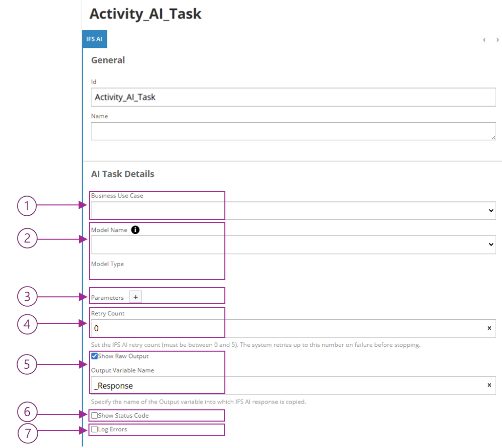Tick the Log Errors checkbox
The width and height of the screenshot is (502, 448).
[x=94, y=429]
